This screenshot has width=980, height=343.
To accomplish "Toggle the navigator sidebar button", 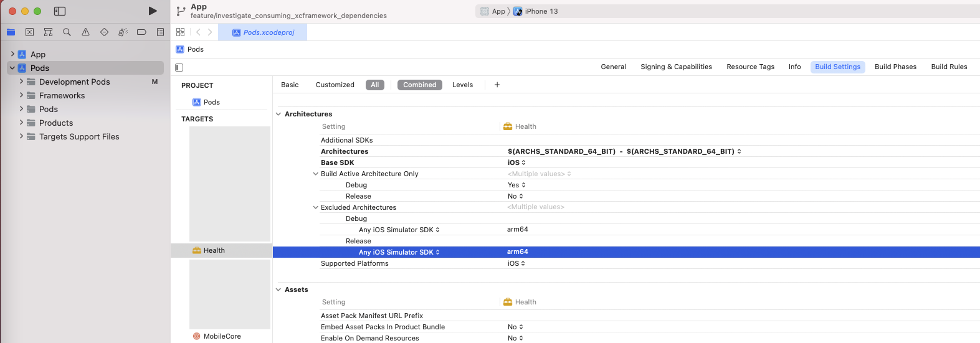I will tap(60, 11).
